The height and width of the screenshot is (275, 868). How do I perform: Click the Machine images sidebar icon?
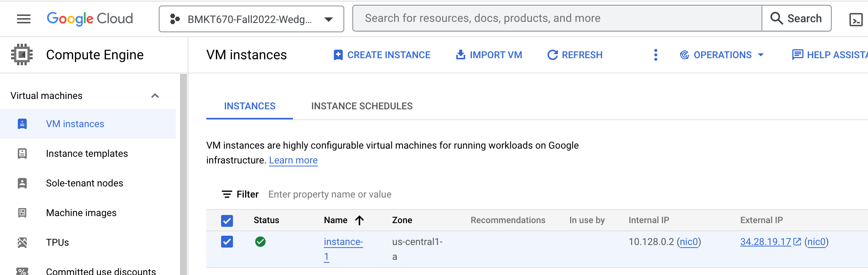22,213
